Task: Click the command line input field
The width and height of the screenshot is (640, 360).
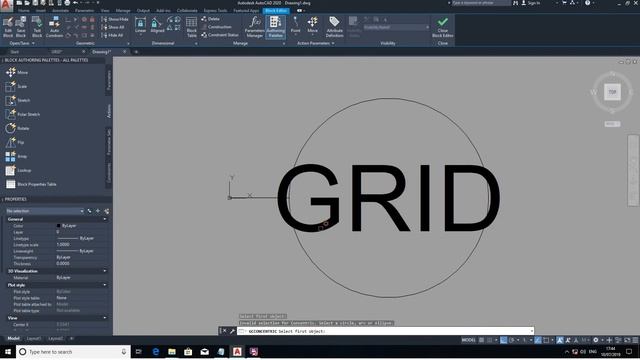Action: (386, 331)
